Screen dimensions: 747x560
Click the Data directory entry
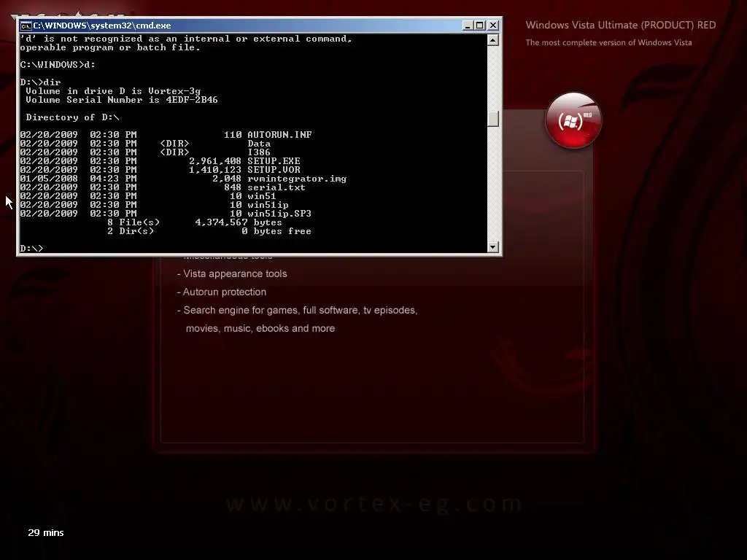tap(259, 144)
